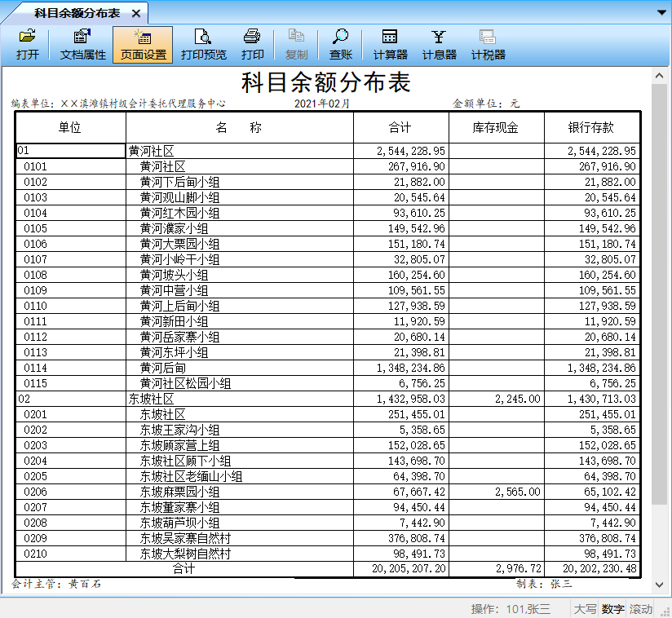
Task: Toggle the 数字 num lock indicator
Action: tap(612, 609)
